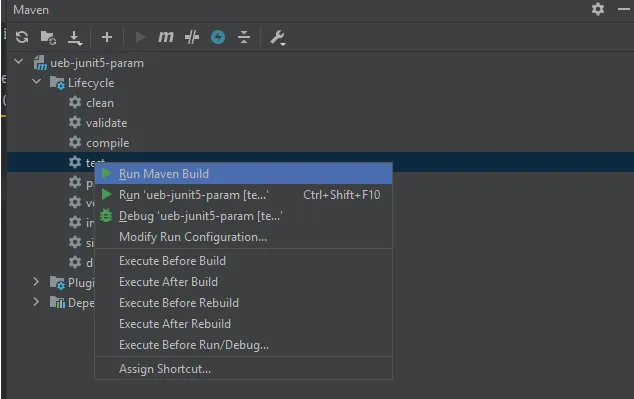Reload all Maven projects
Screen dimensions: 634x399
pyautogui.click(x=22, y=37)
